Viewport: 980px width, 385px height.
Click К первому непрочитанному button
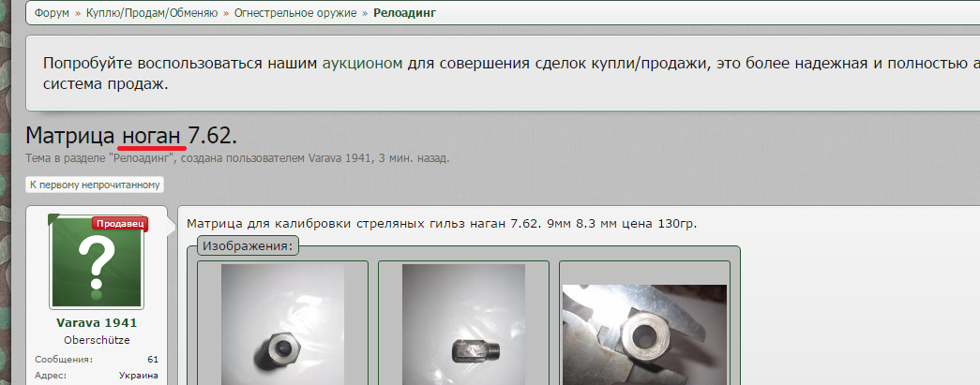click(95, 185)
